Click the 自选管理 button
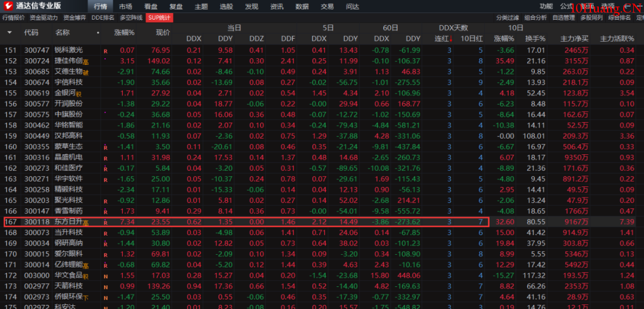This screenshot has width=644, height=309. (563, 18)
